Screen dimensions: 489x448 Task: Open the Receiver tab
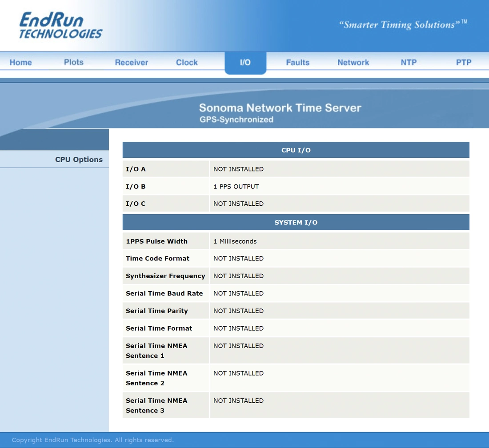tap(131, 62)
